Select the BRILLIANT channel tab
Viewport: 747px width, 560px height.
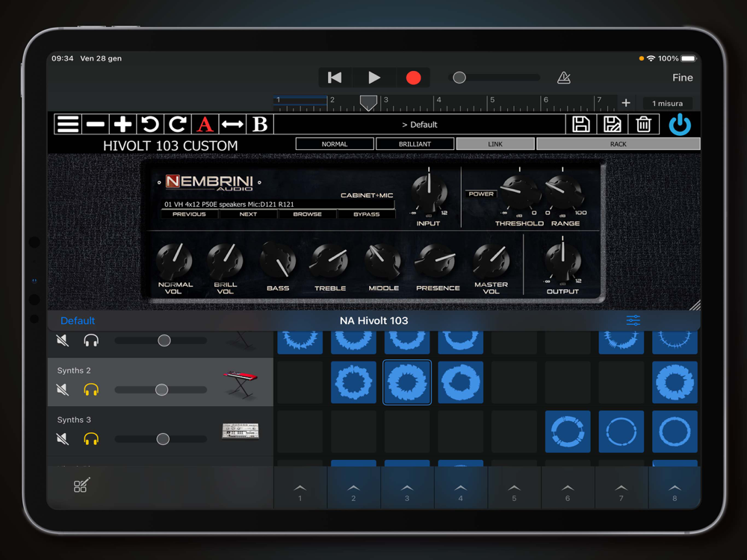click(x=415, y=144)
